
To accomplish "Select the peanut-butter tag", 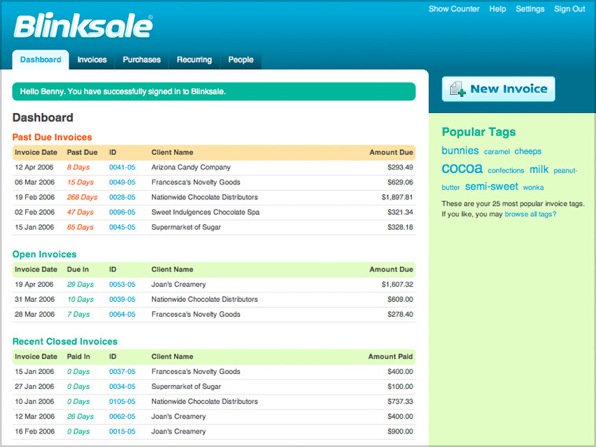I will [x=565, y=171].
